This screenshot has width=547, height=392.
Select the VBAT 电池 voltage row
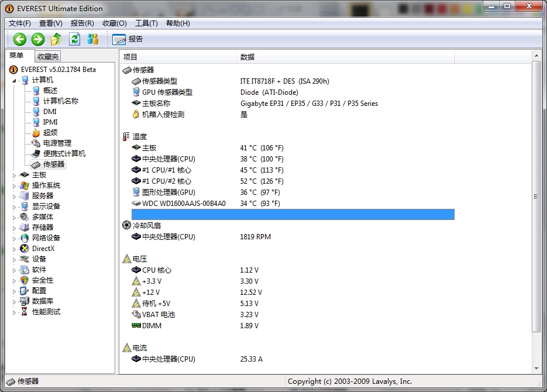[293, 315]
